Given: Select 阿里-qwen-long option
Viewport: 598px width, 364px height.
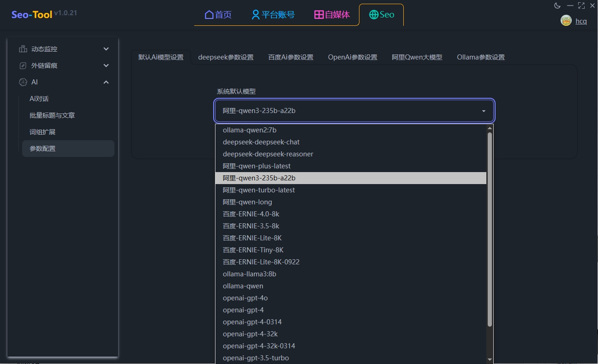Looking at the screenshot, I should pyautogui.click(x=351, y=202).
